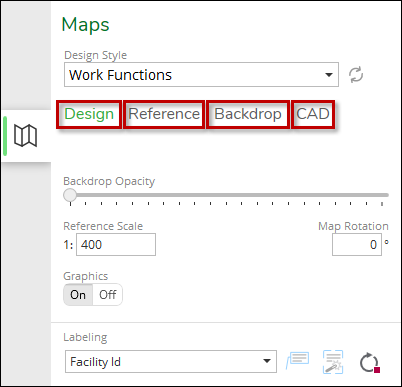The height and width of the screenshot is (387, 402).
Task: Open the Work Functions design style dropdown
Action: [201, 75]
